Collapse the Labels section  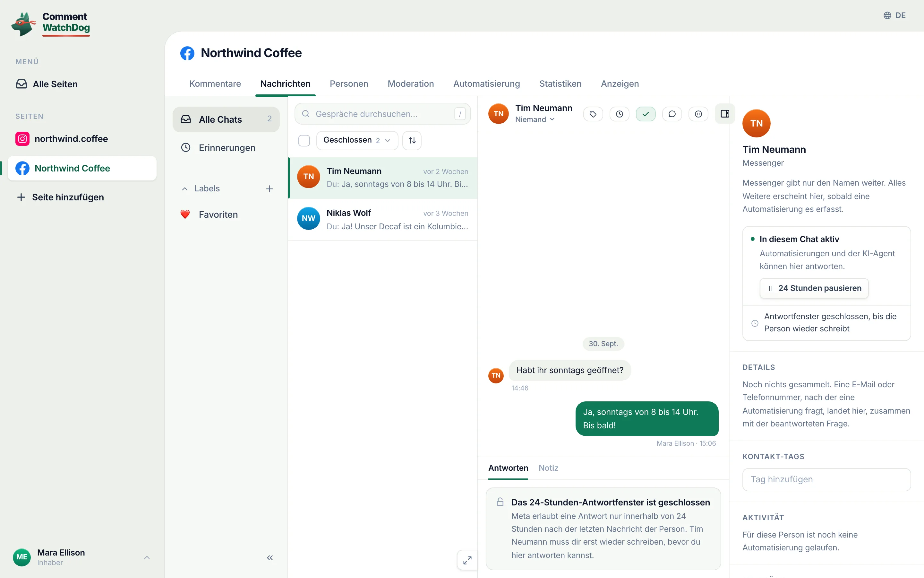click(x=201, y=189)
